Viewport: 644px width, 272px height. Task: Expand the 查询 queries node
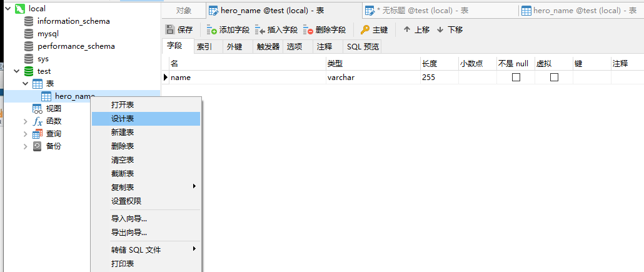26,134
